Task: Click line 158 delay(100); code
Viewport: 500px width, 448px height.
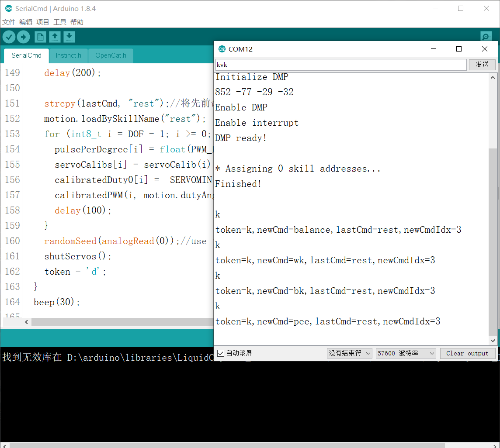Action: coord(83,210)
